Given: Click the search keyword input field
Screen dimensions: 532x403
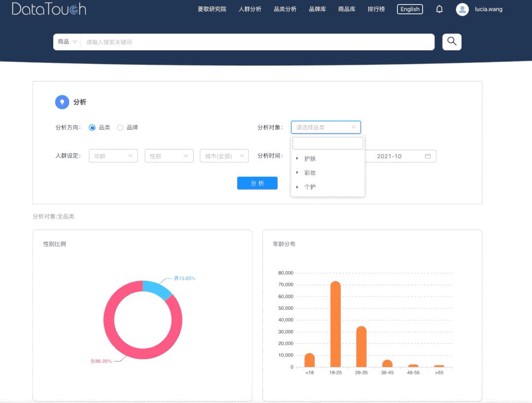Looking at the screenshot, I should pos(256,42).
